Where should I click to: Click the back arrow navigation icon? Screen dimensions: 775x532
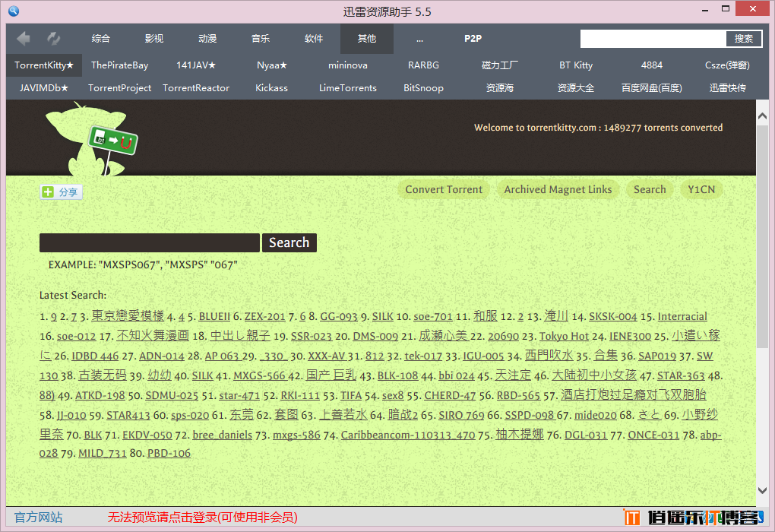pos(24,39)
